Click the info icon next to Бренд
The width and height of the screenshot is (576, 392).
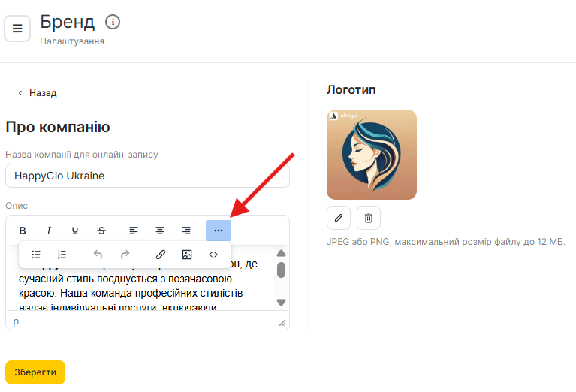click(x=113, y=21)
